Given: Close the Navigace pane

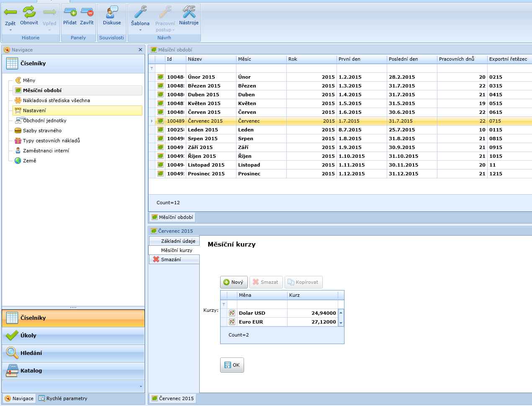Looking at the screenshot, I should [x=140, y=50].
